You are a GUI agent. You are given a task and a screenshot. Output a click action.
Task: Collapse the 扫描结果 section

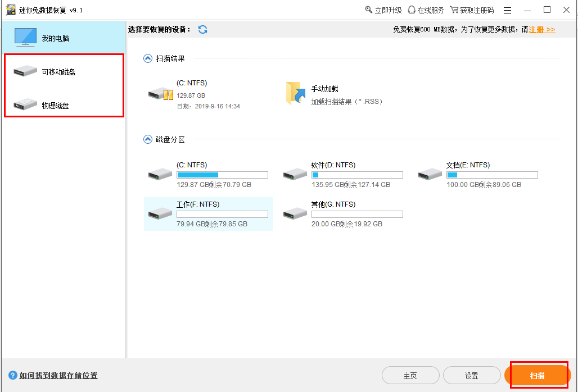(x=148, y=58)
